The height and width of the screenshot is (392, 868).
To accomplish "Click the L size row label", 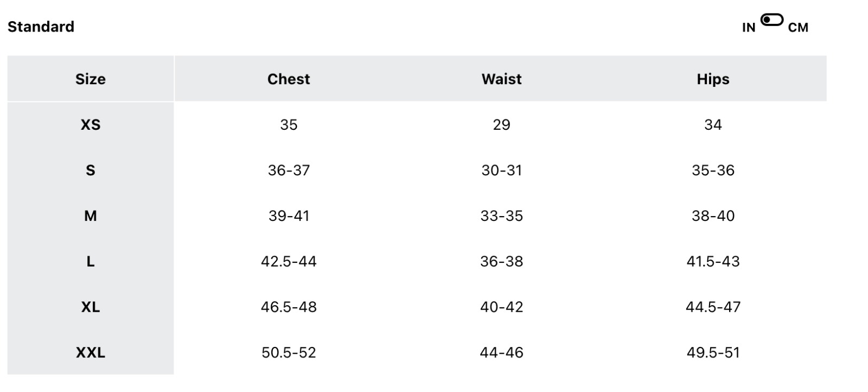I will [x=91, y=262].
